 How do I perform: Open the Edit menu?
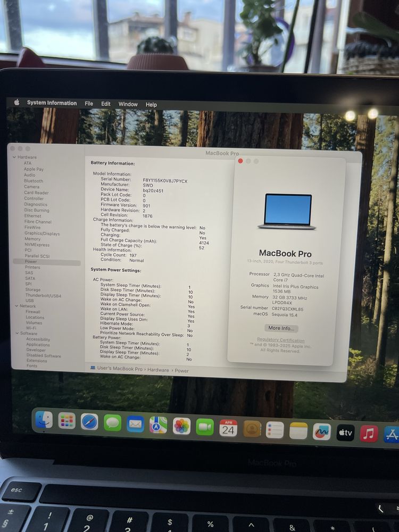106,104
